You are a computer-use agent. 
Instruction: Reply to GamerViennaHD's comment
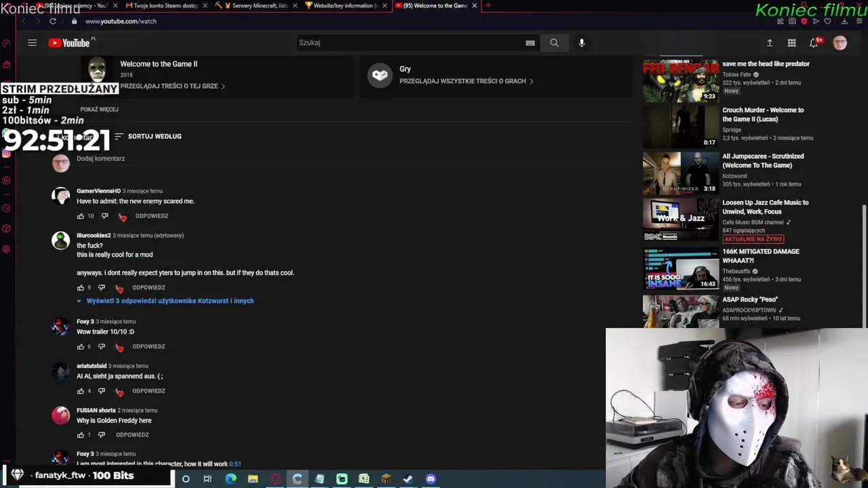(x=152, y=216)
